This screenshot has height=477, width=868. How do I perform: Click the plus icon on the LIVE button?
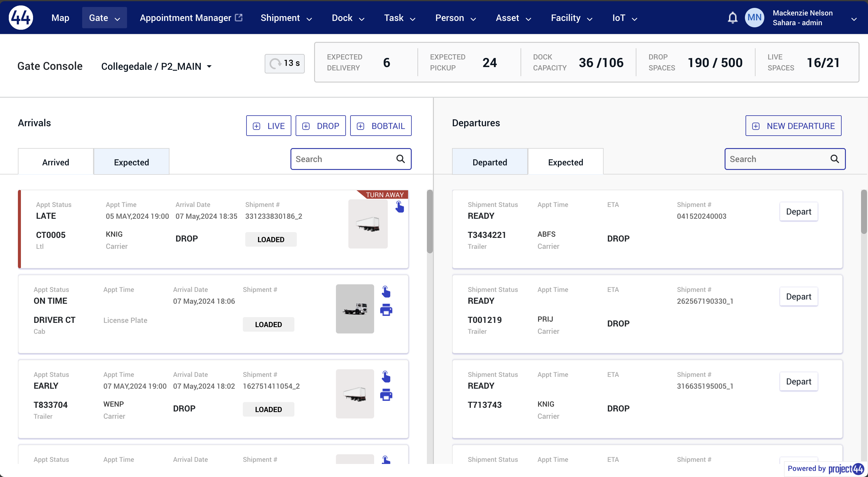point(256,126)
